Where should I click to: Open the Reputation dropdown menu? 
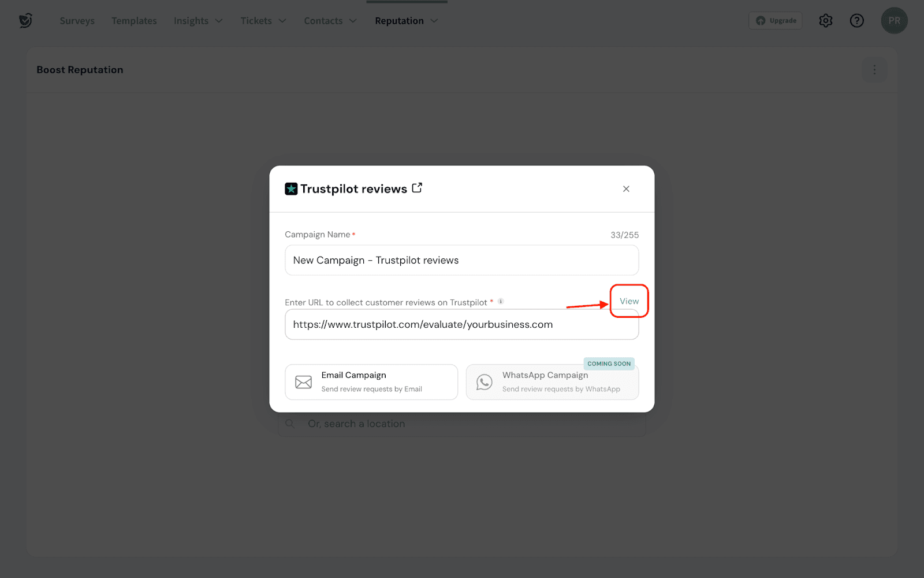click(x=407, y=21)
